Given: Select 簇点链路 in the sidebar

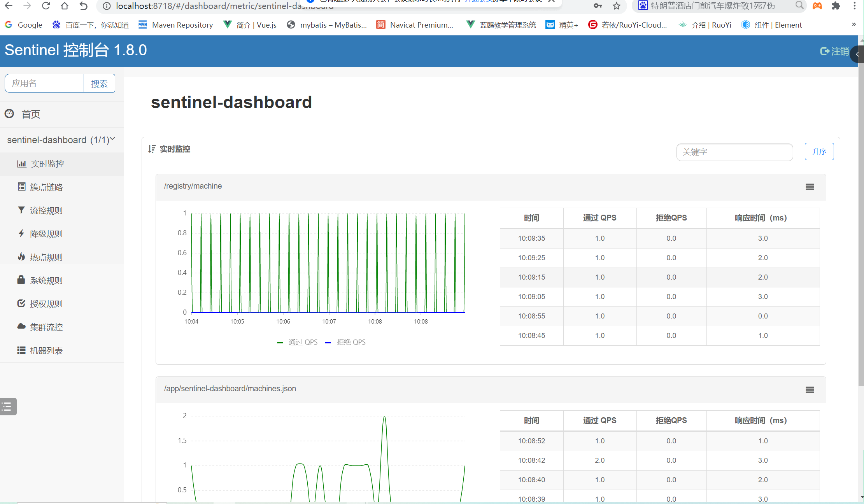Looking at the screenshot, I should point(62,187).
